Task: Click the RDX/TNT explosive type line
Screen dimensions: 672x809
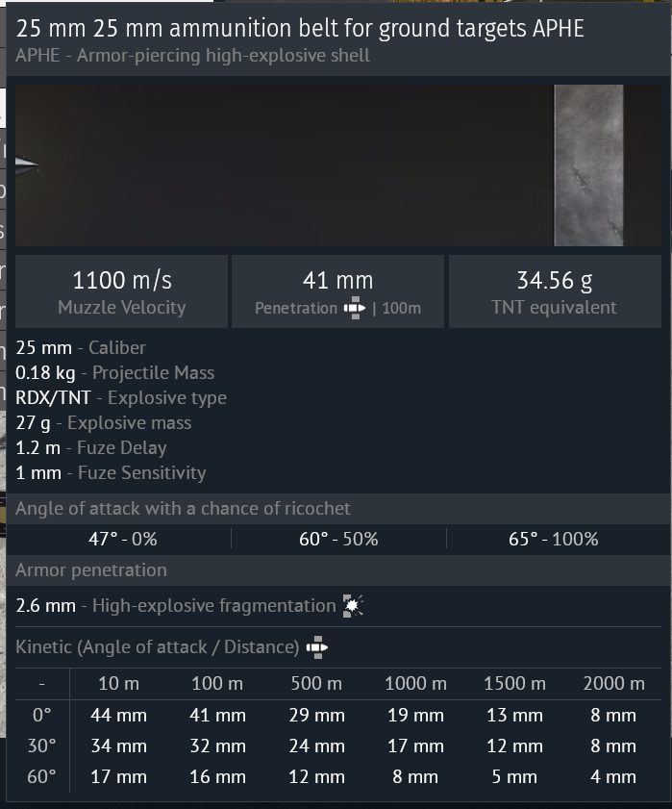Action: point(121,397)
